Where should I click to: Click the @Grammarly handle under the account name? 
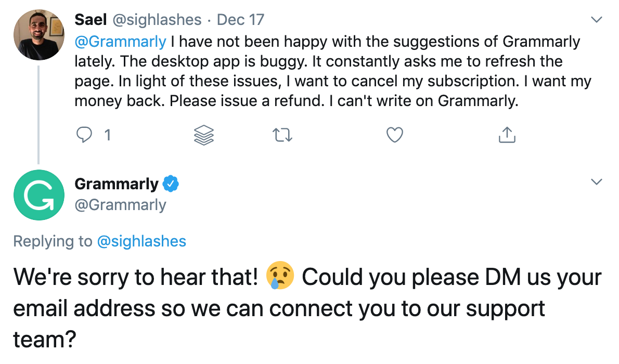tap(120, 205)
